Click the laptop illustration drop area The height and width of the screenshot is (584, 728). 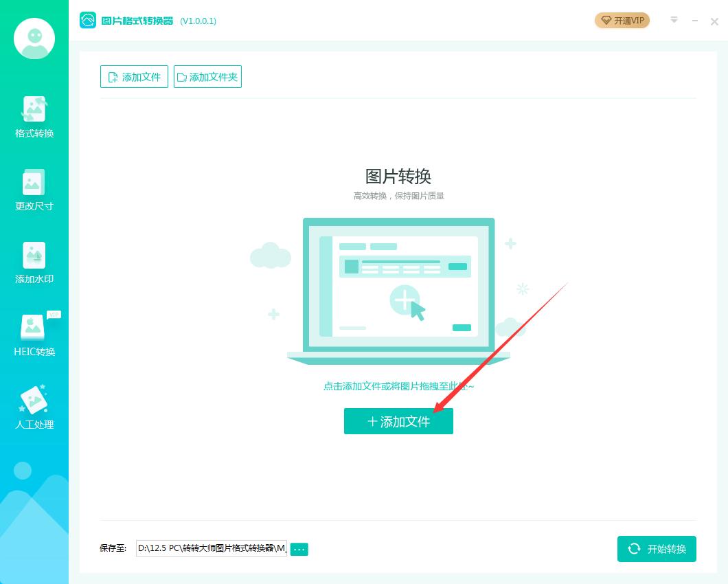click(398, 291)
